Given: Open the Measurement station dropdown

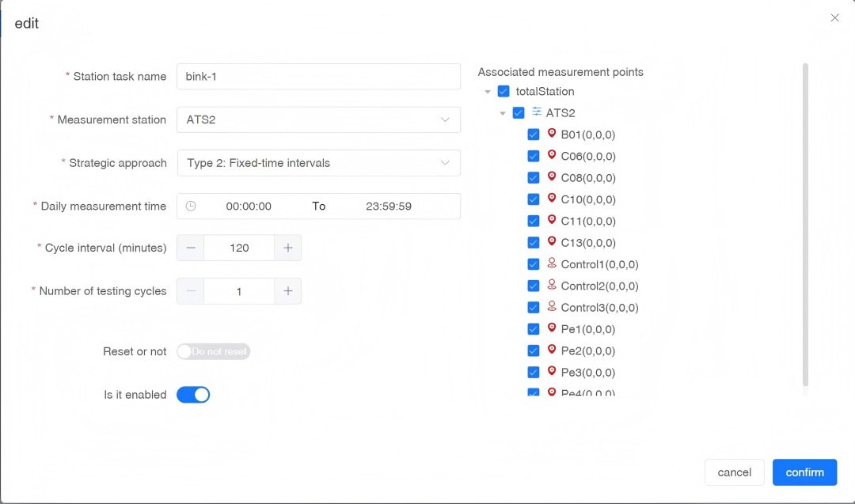Looking at the screenshot, I should tap(318, 119).
